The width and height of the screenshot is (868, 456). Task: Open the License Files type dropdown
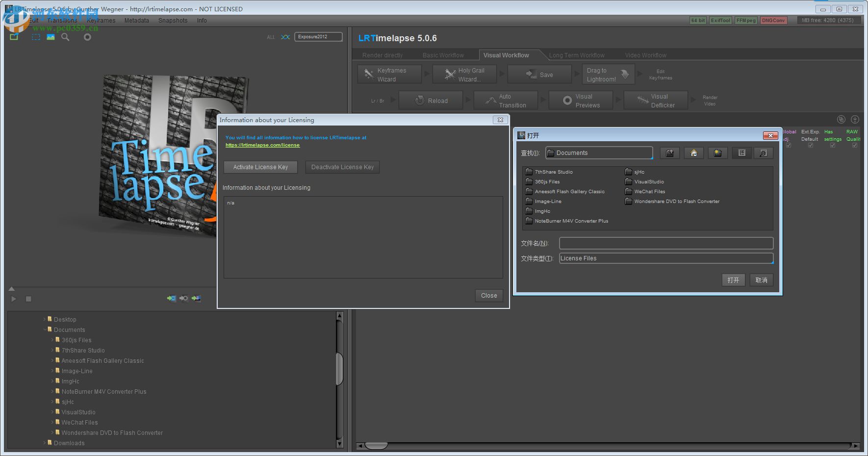point(666,258)
